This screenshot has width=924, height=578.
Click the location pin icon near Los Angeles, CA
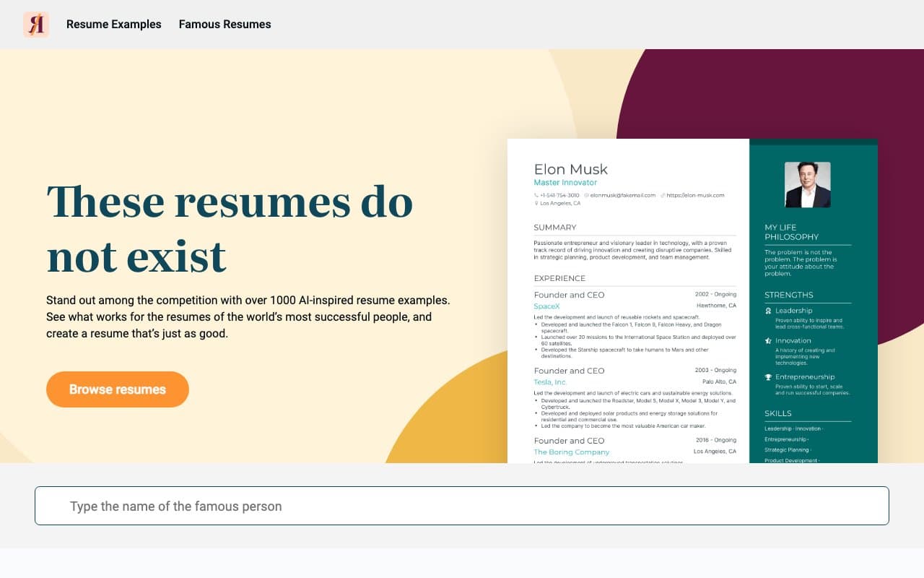[536, 203]
